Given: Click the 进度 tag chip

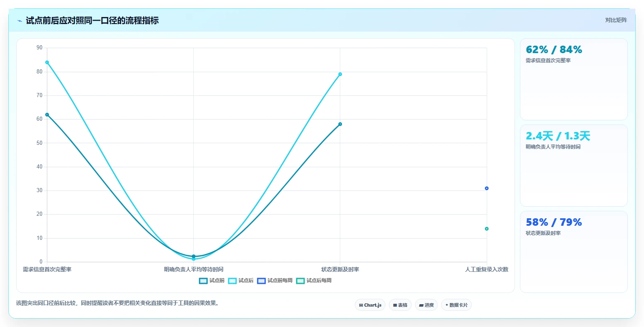Looking at the screenshot, I should pyautogui.click(x=426, y=305).
